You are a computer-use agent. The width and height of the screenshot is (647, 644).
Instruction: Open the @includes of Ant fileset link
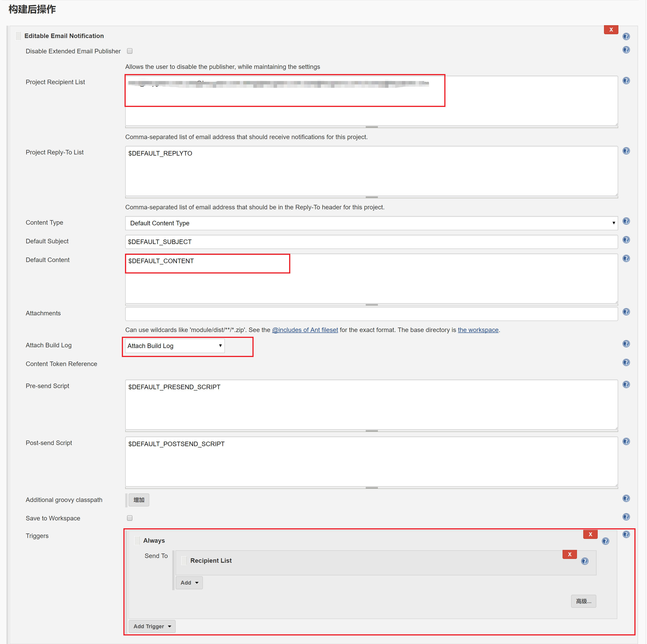pyautogui.click(x=305, y=330)
